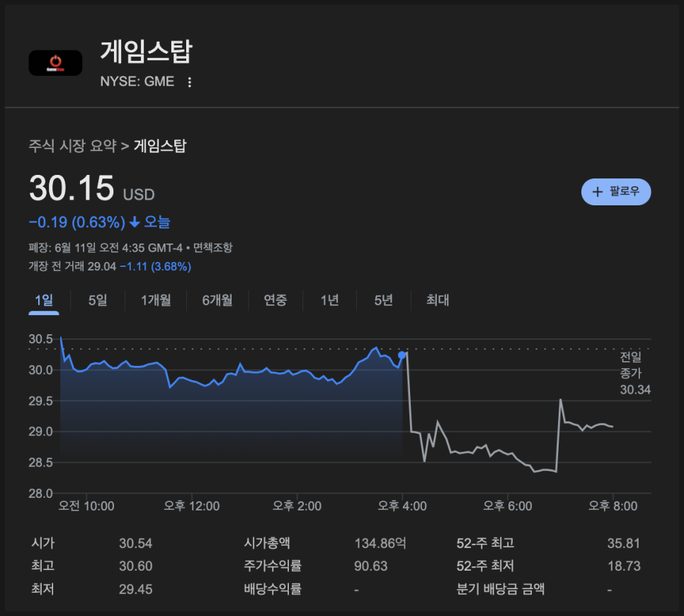684x616 pixels.
Task: Click the 주가수익률 label
Action: pos(273,566)
